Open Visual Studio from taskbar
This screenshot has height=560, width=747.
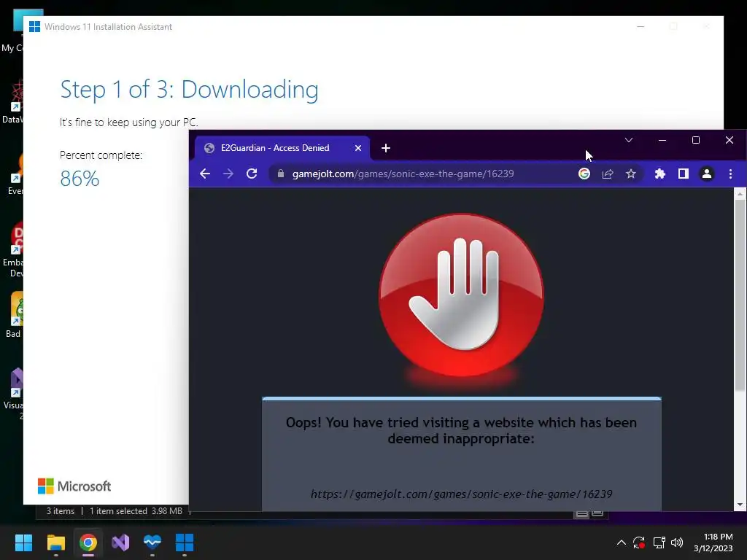tap(120, 542)
